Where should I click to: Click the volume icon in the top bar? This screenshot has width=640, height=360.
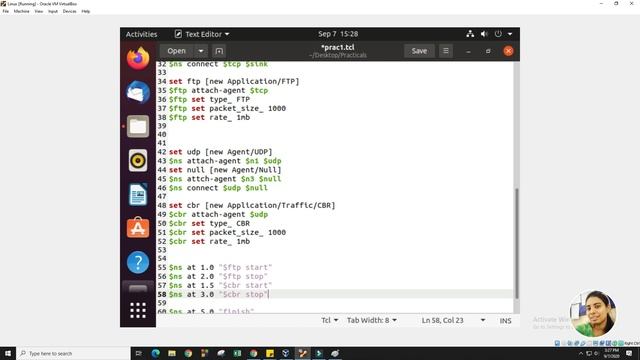484,34
